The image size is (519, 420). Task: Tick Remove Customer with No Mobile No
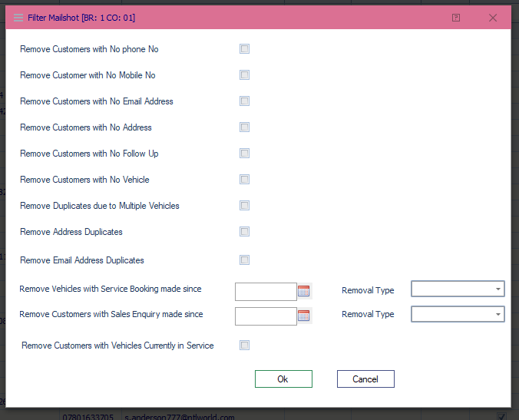point(244,75)
